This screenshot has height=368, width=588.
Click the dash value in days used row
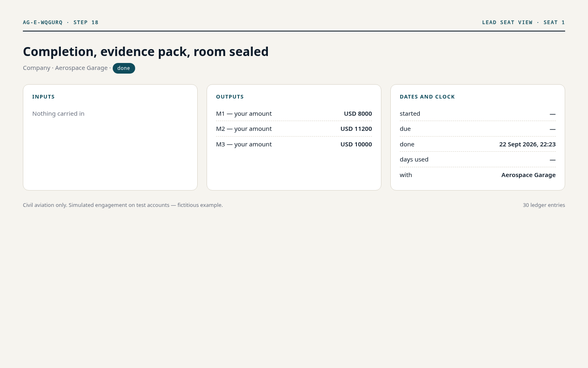pyautogui.click(x=552, y=160)
